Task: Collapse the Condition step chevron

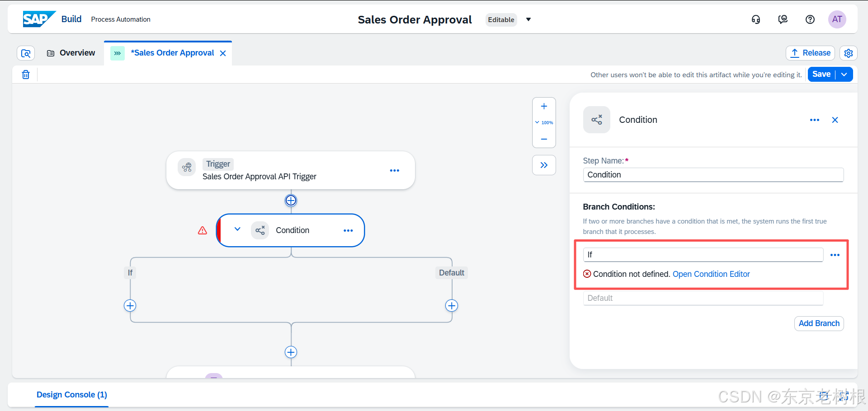Action: [x=237, y=229]
